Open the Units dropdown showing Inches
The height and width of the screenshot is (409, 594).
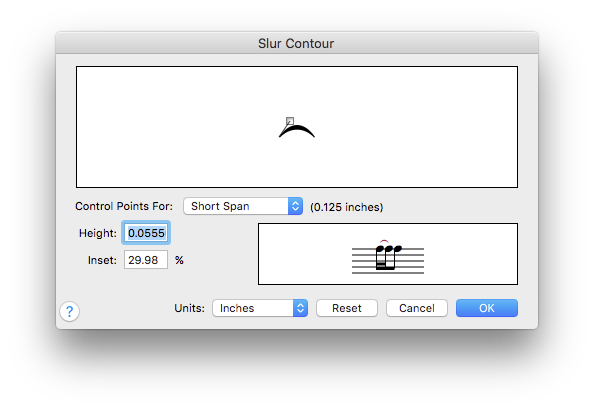point(260,308)
